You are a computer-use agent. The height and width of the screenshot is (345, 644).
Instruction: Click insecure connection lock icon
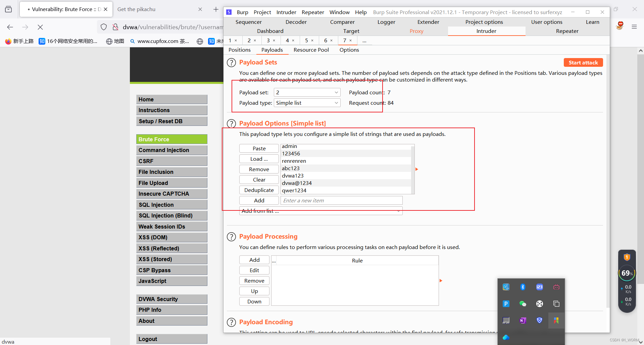tap(115, 27)
